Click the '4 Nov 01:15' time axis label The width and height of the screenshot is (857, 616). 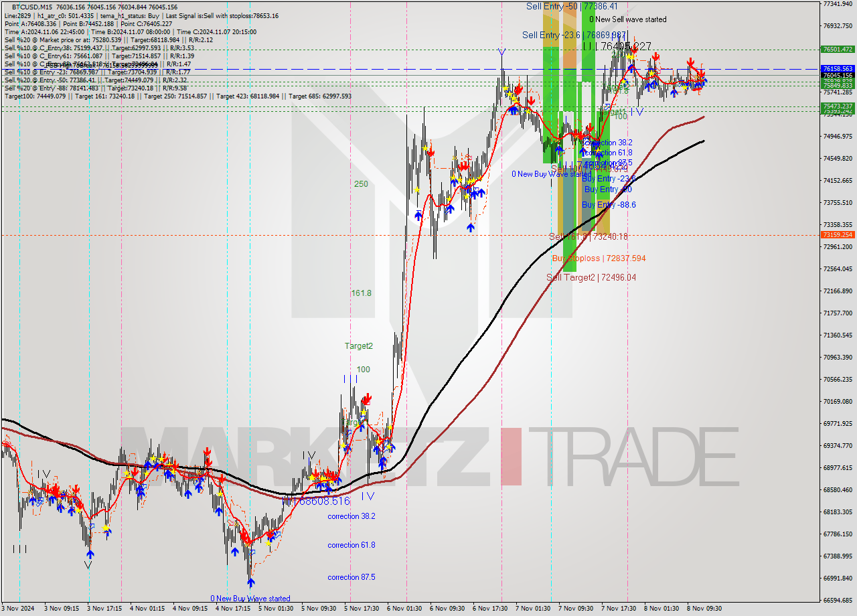point(147,609)
